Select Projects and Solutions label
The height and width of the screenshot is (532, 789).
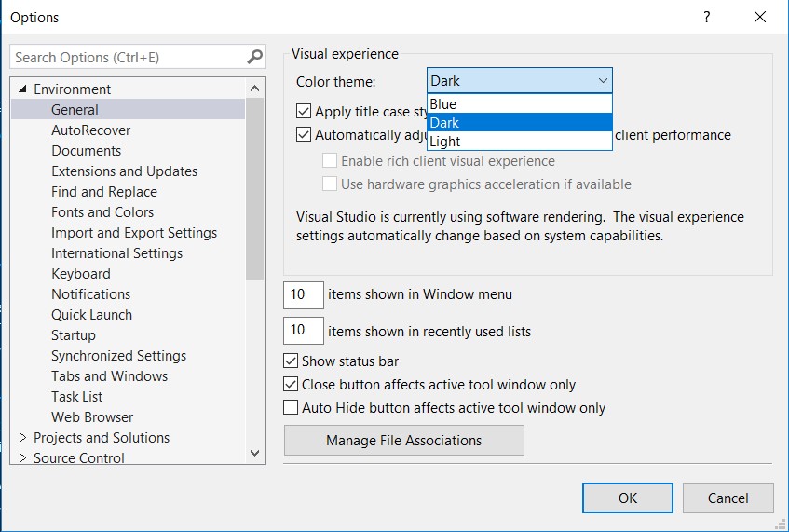coord(102,437)
